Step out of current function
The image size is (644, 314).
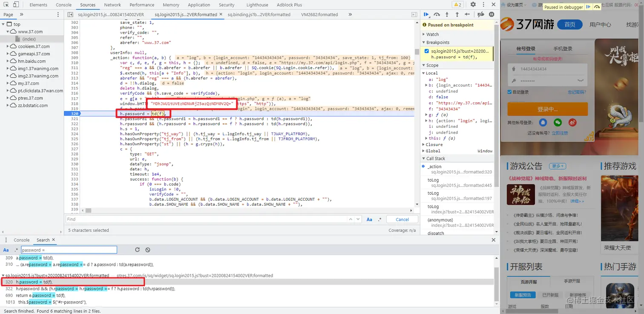[457, 14]
